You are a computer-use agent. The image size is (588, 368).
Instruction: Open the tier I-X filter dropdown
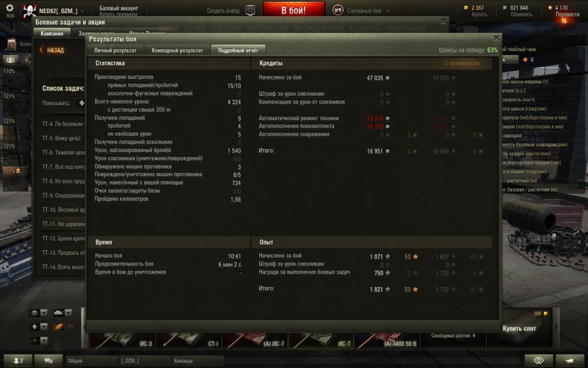tap(39, 340)
